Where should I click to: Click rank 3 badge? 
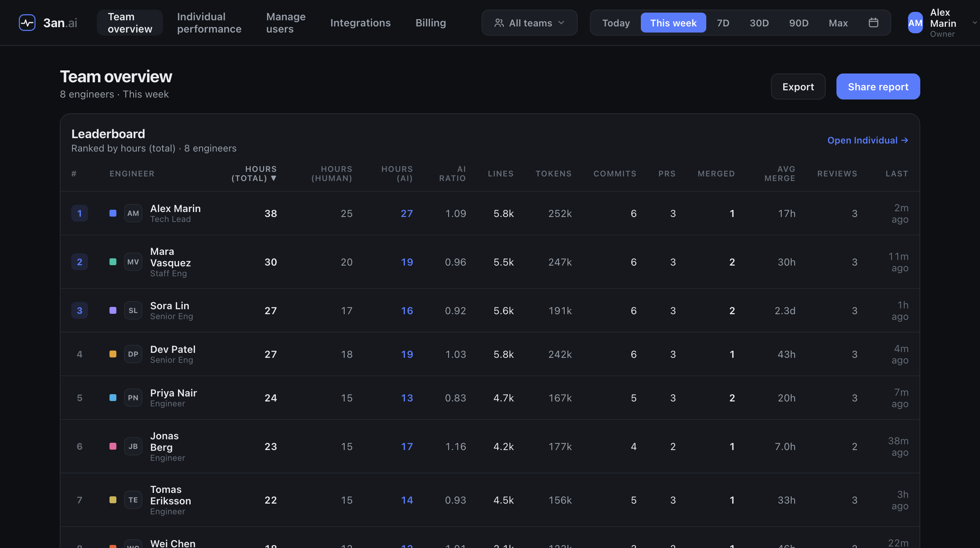click(80, 310)
